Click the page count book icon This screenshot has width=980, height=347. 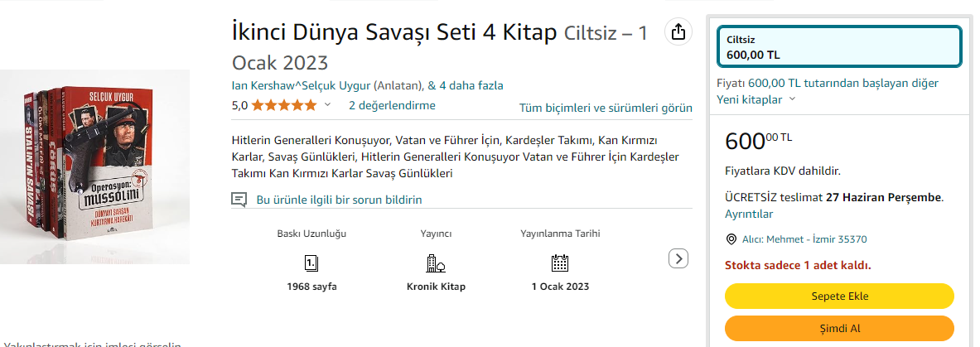click(x=311, y=263)
